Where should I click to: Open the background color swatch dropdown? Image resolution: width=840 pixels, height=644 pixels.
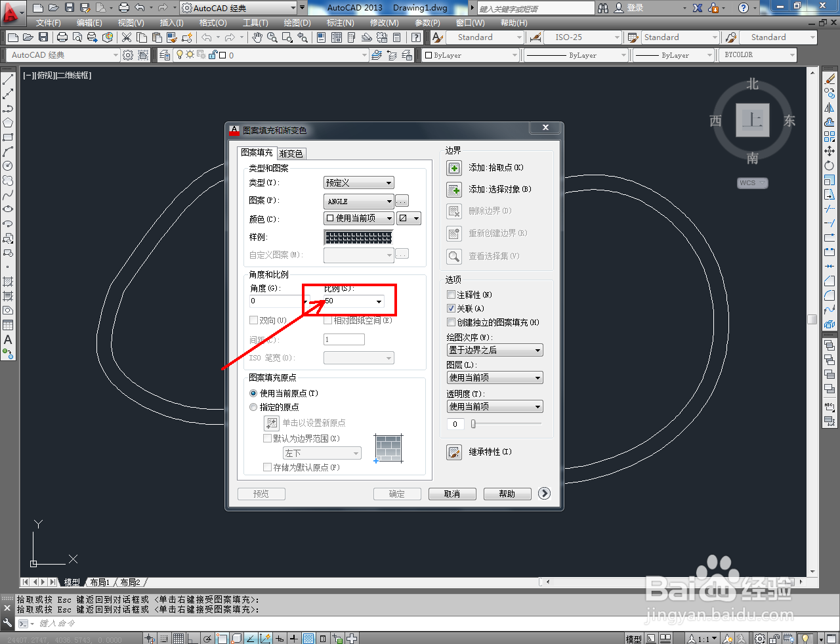pyautogui.click(x=409, y=218)
